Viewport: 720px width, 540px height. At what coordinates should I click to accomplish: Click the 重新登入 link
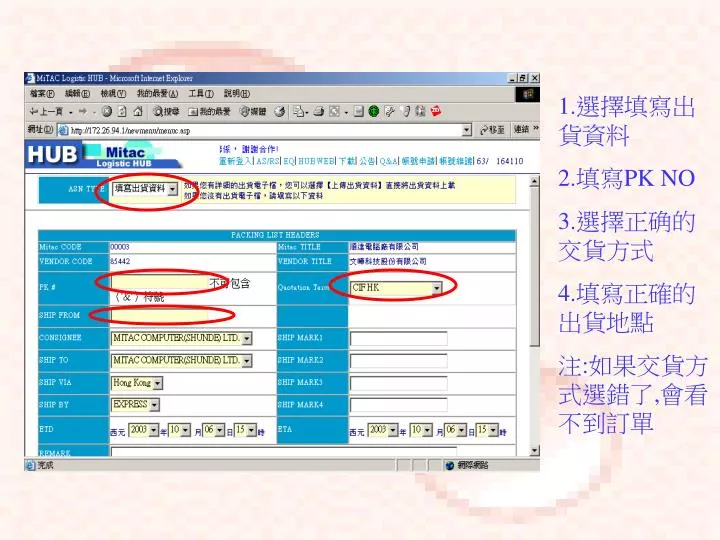236,161
